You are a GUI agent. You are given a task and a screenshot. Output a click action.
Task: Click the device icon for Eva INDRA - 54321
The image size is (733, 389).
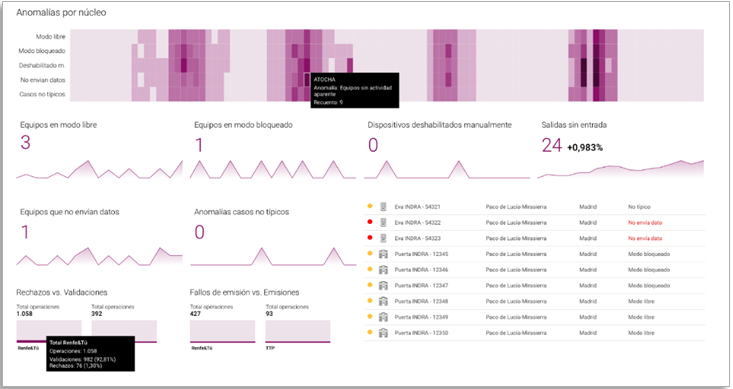(x=383, y=207)
